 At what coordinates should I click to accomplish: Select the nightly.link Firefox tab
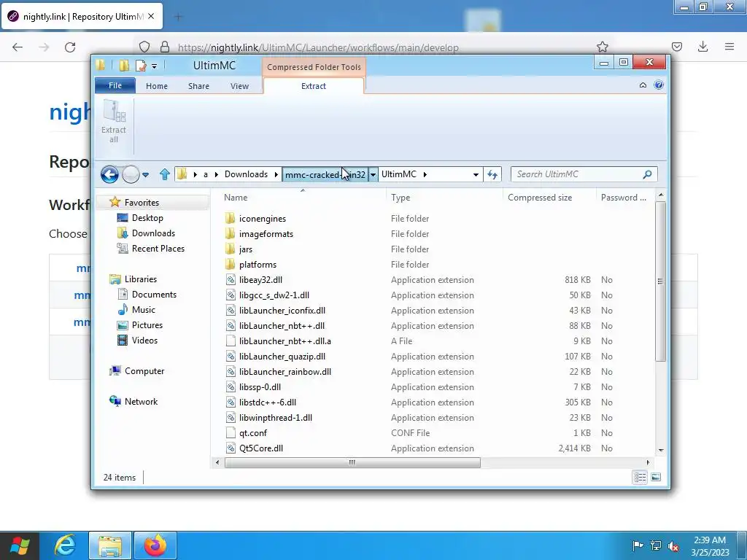(82, 17)
